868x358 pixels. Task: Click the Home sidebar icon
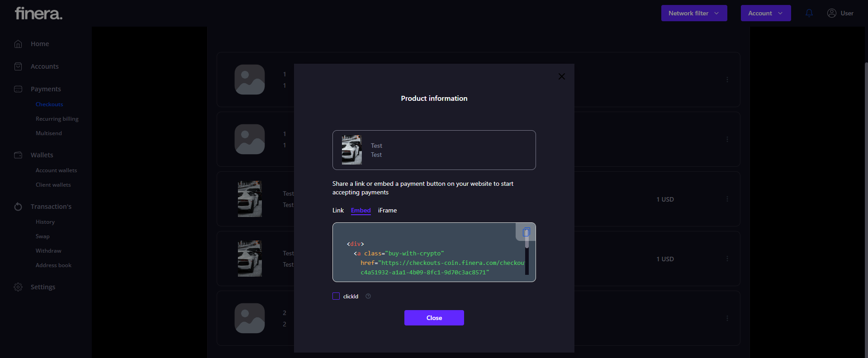tap(18, 44)
